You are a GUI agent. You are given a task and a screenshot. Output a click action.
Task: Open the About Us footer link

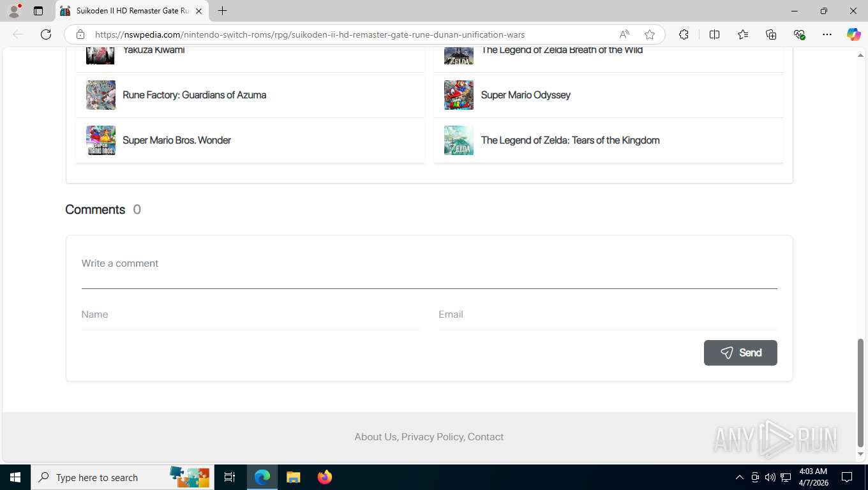(x=375, y=437)
